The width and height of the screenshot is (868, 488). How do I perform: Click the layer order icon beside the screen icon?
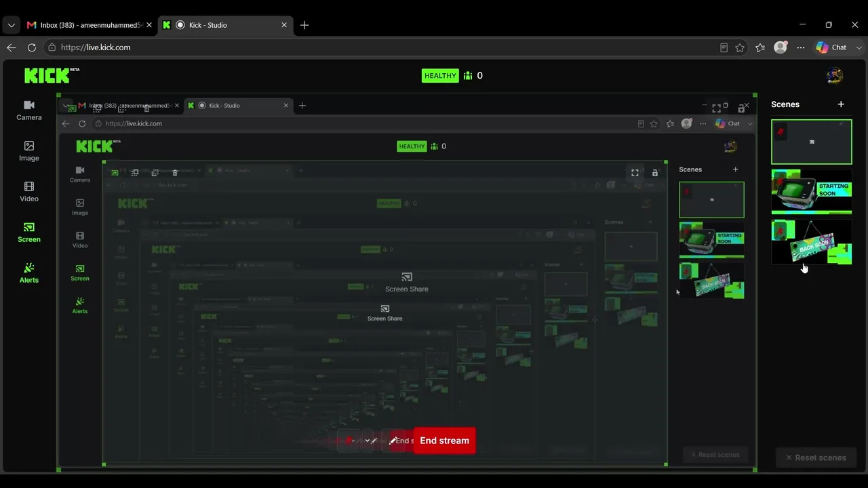point(97,108)
